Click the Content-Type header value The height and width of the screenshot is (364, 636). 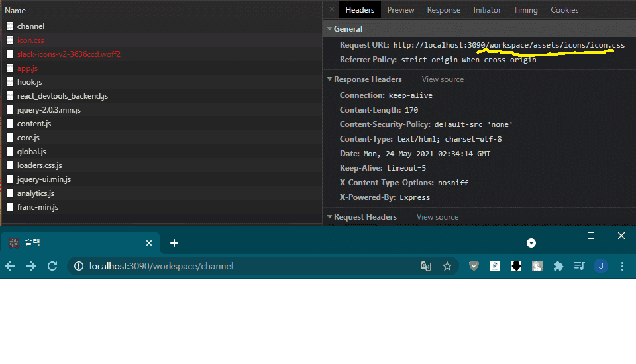449,139
